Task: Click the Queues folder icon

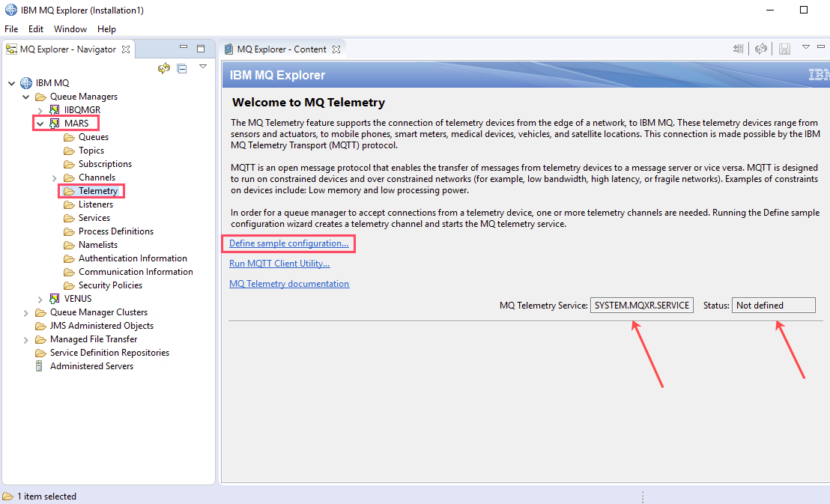Action: coord(69,137)
